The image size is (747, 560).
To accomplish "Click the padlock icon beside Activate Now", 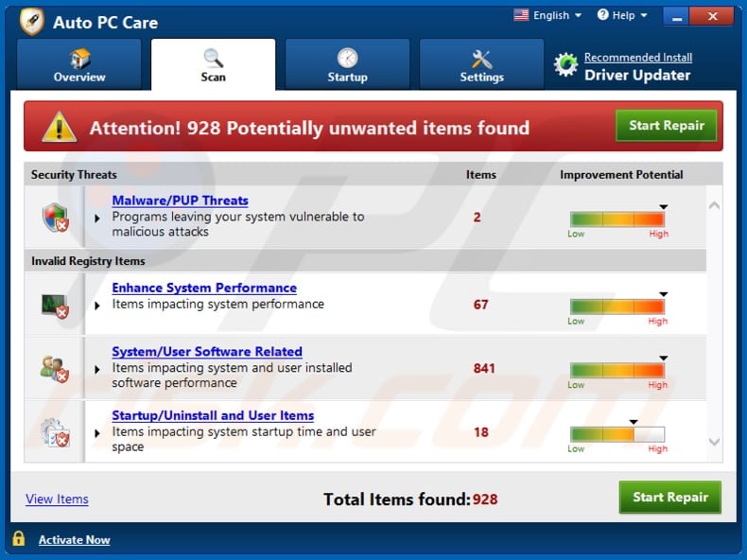I will point(19,538).
